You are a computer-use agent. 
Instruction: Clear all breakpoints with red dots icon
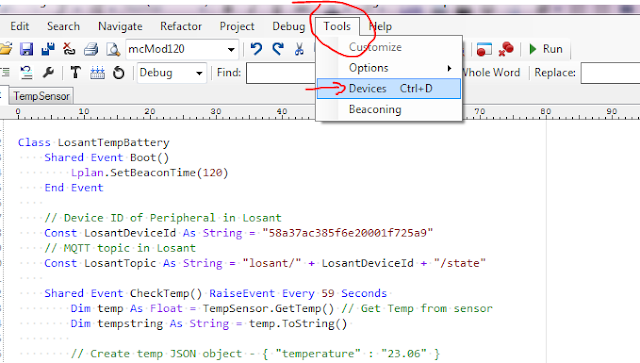coord(506,49)
